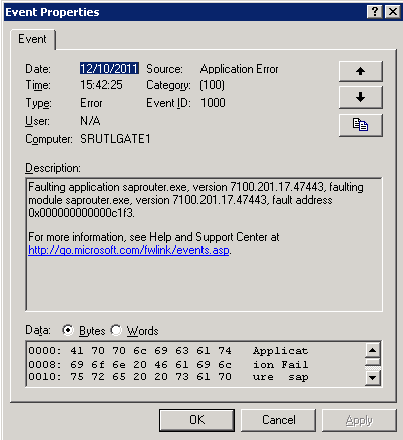Click the Apply button

click(x=359, y=420)
